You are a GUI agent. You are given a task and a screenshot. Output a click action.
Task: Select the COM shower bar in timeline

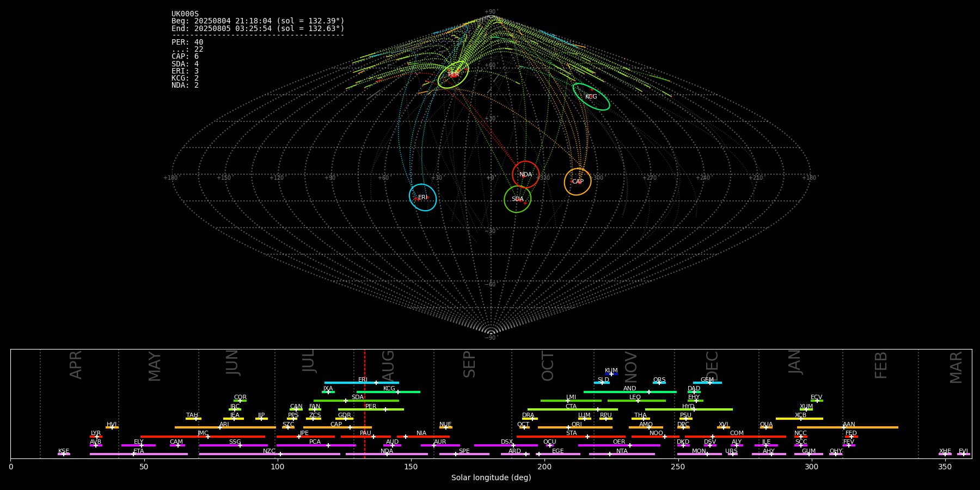coord(736,437)
